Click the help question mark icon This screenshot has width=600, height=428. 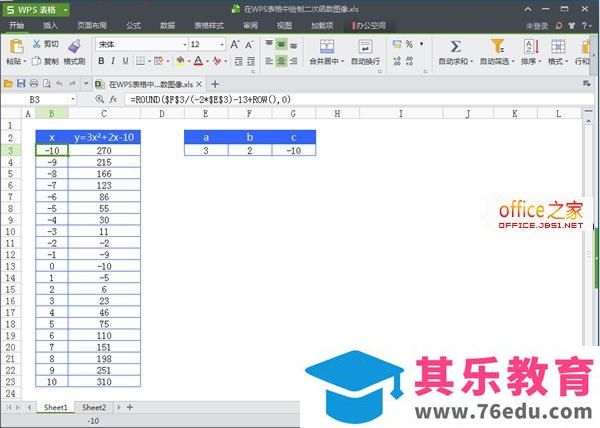click(x=584, y=26)
